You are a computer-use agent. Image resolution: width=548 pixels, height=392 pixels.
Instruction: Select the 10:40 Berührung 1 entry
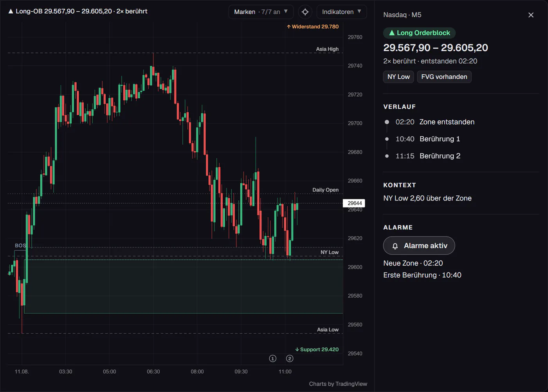422,139
